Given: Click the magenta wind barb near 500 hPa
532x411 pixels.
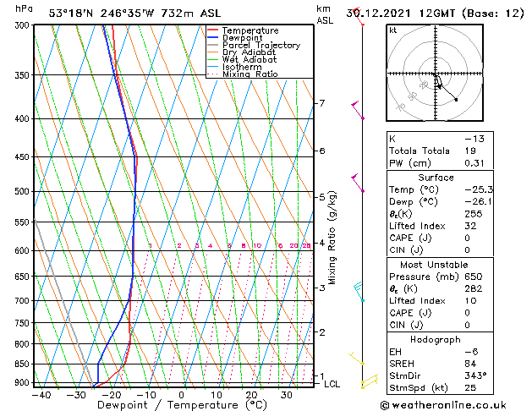Looking at the screenshot, I should point(358,183).
